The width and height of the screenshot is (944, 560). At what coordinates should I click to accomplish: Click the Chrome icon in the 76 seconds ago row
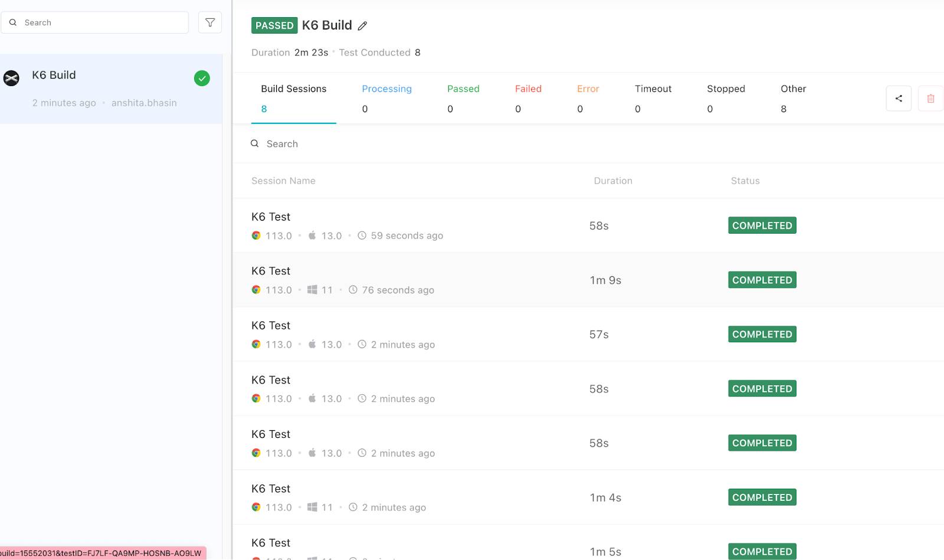tap(256, 290)
